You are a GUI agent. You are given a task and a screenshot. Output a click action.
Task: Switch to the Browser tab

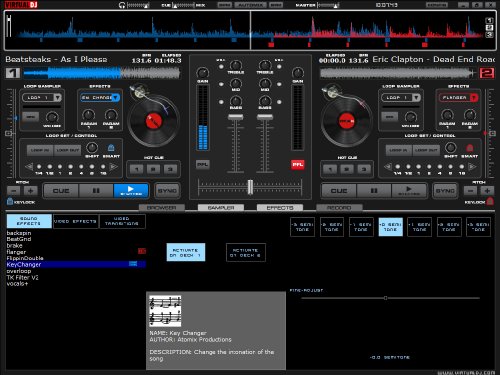tap(162, 208)
